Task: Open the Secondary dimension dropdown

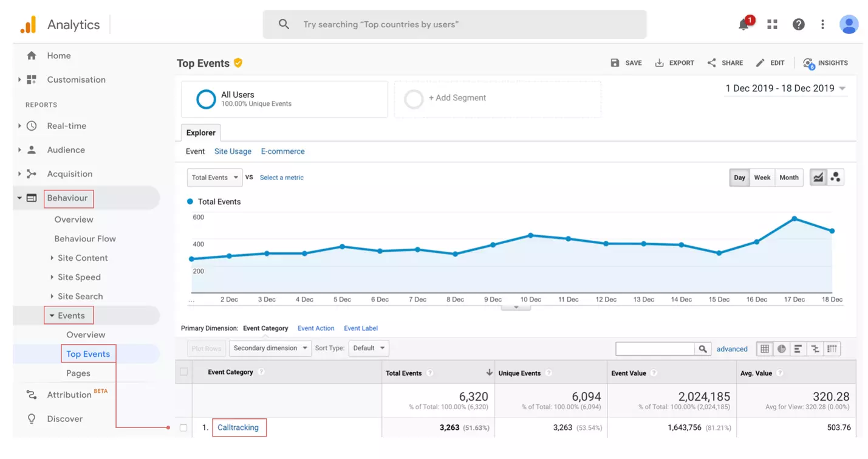Action: click(x=269, y=348)
